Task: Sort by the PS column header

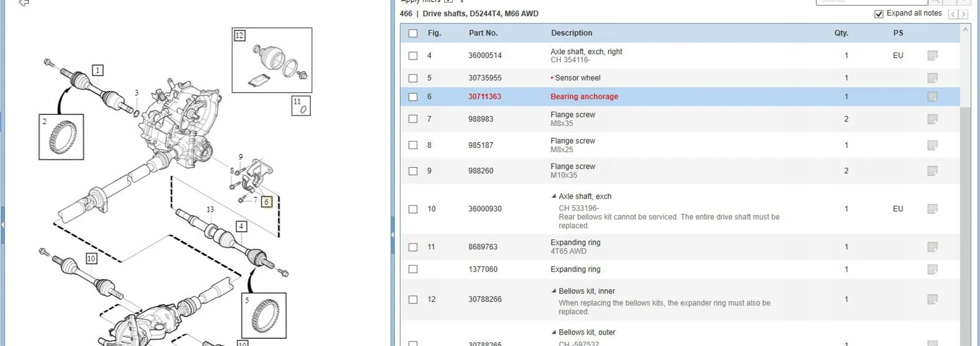Action: click(x=898, y=33)
